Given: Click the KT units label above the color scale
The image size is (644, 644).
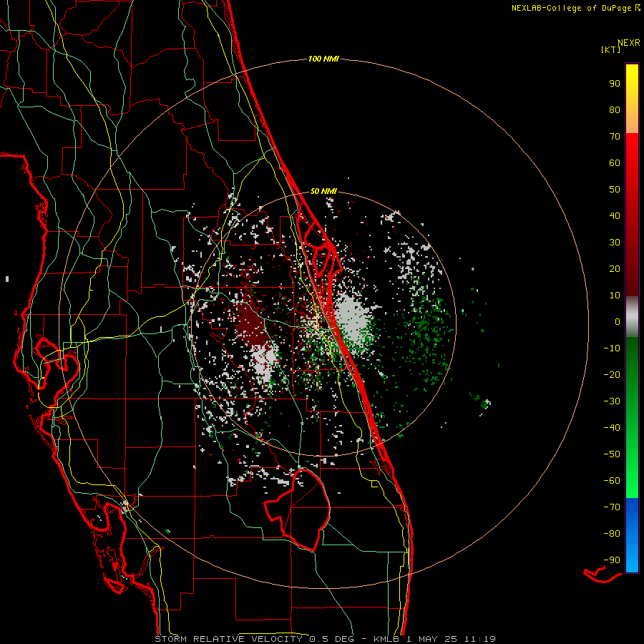Looking at the screenshot, I should 611,49.
